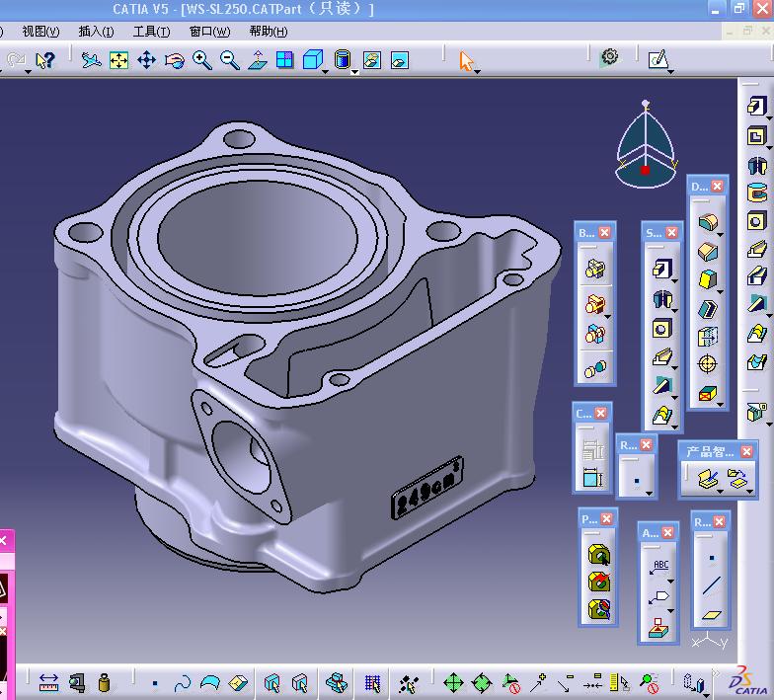Screen dimensions: 774x700
Task: Click the Hole icon in S... toolbar
Action: click(x=661, y=328)
